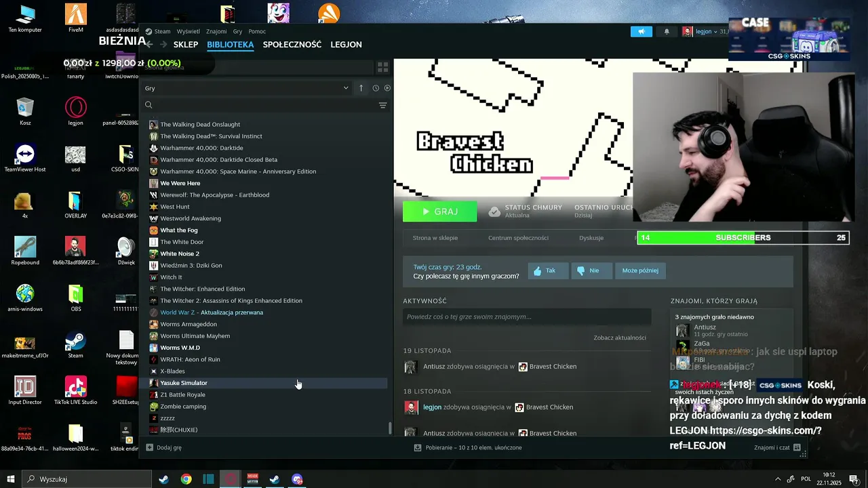Image resolution: width=868 pixels, height=488 pixels.
Task: Click the green GRAJ play button
Action: click(439, 211)
